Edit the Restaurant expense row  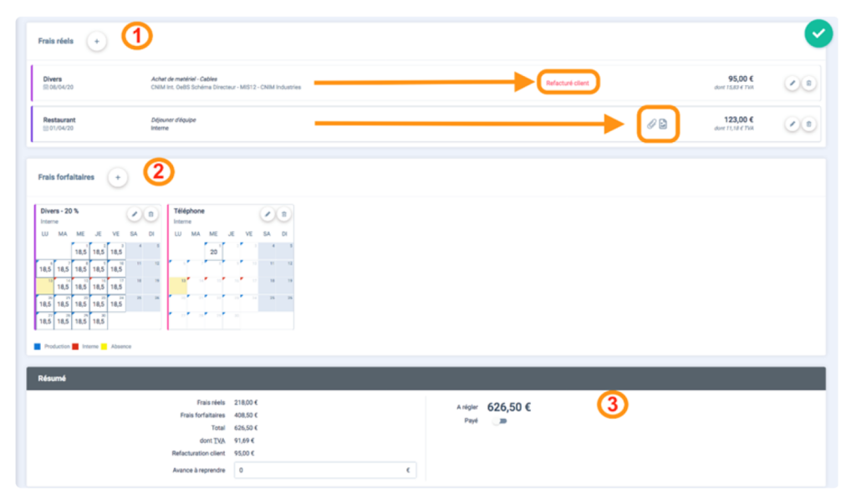[x=792, y=124]
